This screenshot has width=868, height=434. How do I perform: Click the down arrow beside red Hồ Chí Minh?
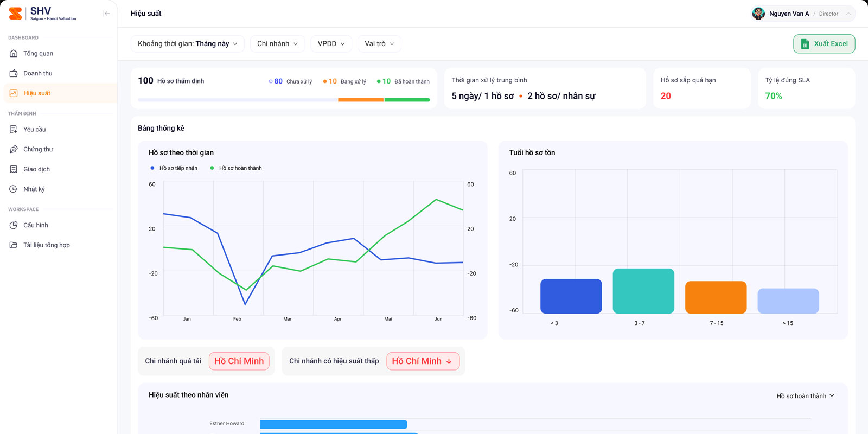tap(449, 361)
